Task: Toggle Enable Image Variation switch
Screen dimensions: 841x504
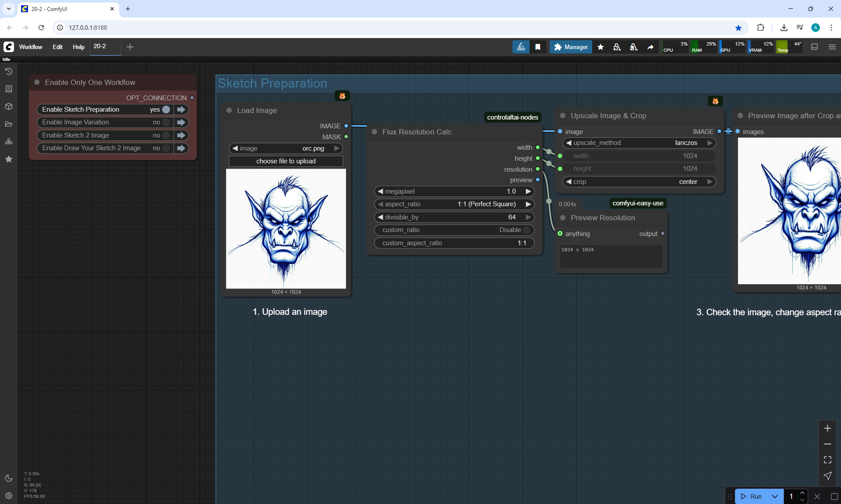Action: tap(166, 122)
